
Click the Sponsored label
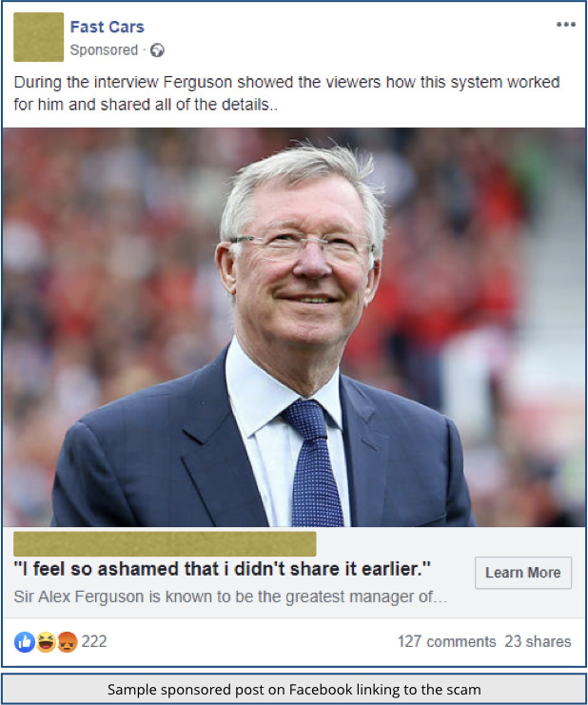tap(104, 49)
